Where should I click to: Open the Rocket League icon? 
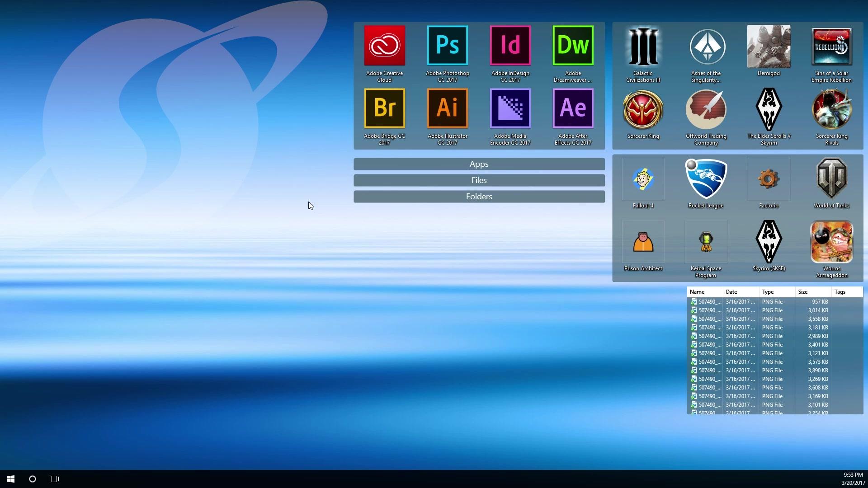706,179
